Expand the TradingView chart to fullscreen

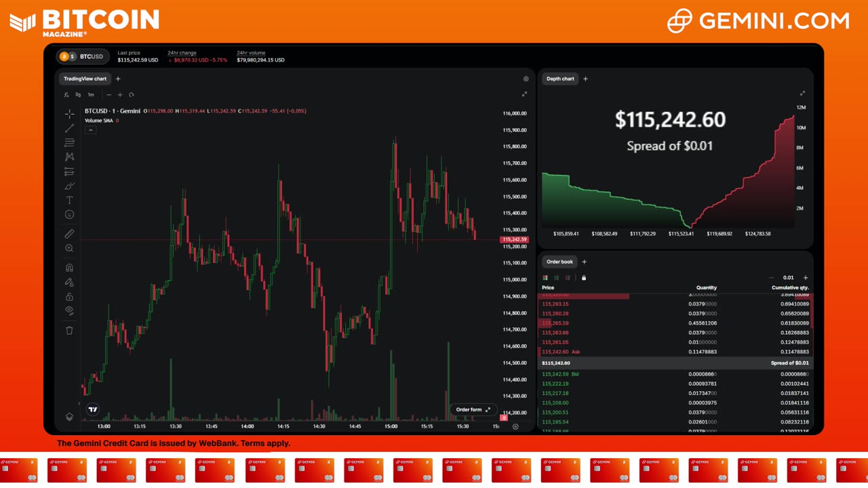click(x=524, y=94)
